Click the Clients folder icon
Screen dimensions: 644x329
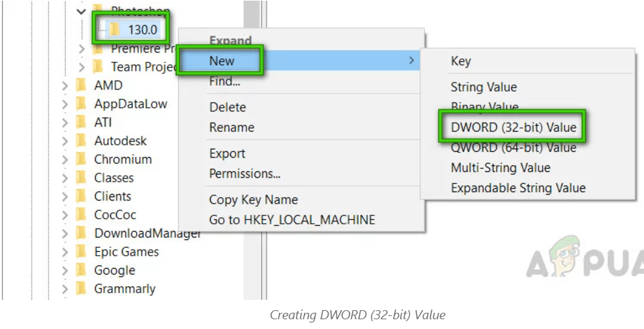tap(81, 196)
